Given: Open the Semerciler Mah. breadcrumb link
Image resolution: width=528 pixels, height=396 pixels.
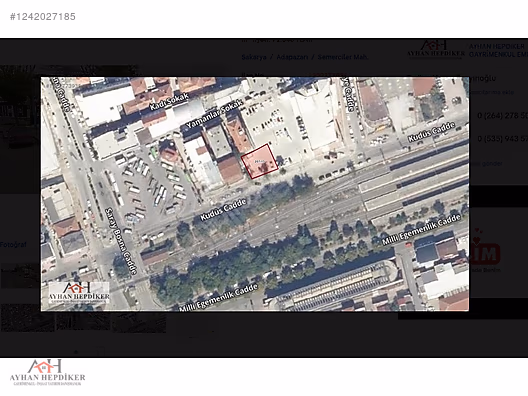Looking at the screenshot, I should 343,57.
